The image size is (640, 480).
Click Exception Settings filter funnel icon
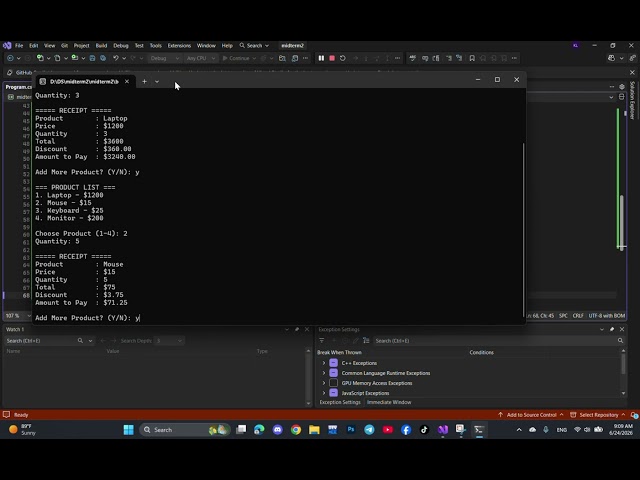(322, 341)
